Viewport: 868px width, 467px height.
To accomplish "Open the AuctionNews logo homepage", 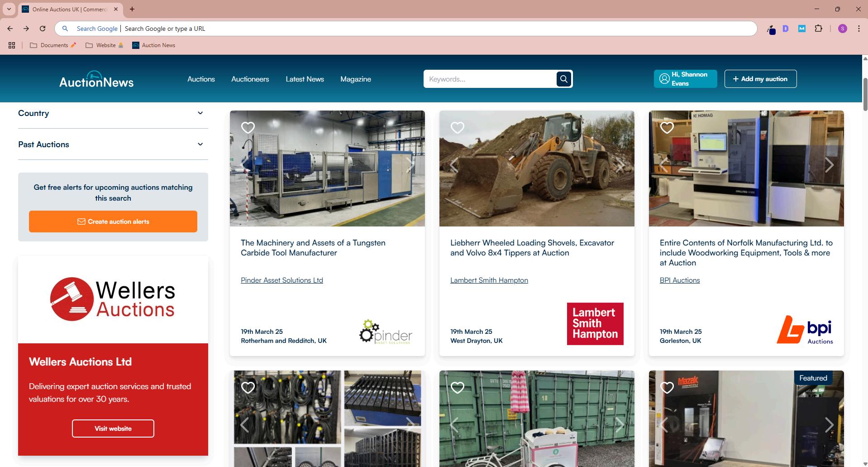I will click(x=96, y=79).
